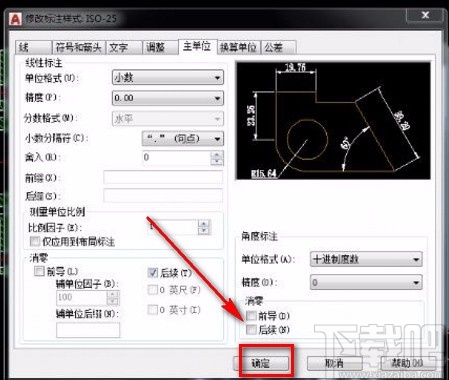Viewport: 449px width, 380px height.
Task: Open the 调整 tab
Action: 160,47
